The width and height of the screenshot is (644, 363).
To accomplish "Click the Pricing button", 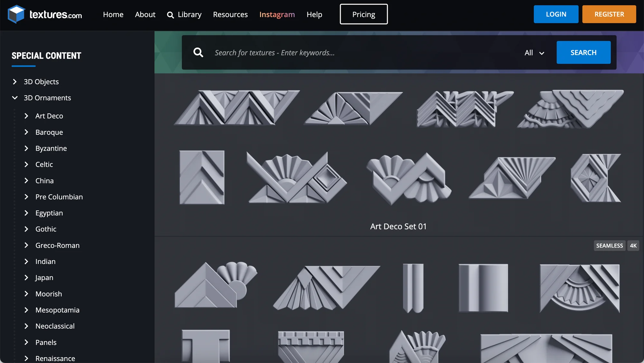I will click(x=364, y=14).
